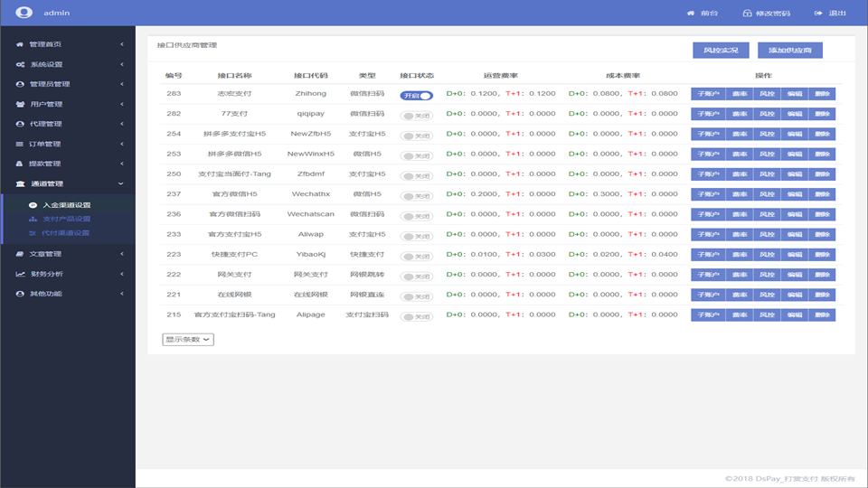Click the gears icon for 系统设置
868x488 pixels.
click(20, 64)
